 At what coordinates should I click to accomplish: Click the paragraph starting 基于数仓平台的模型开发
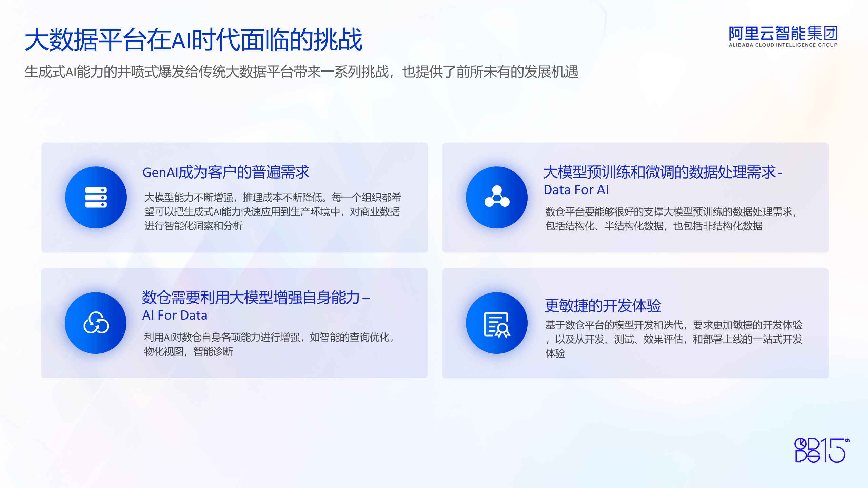coord(674,339)
